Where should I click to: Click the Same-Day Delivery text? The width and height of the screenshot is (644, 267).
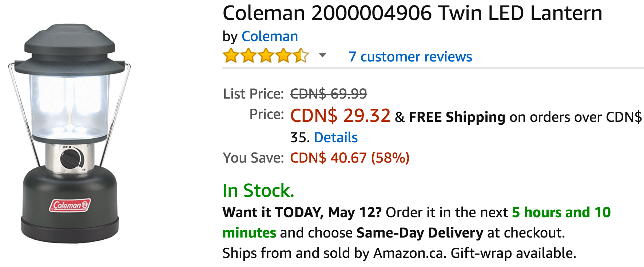tap(420, 233)
